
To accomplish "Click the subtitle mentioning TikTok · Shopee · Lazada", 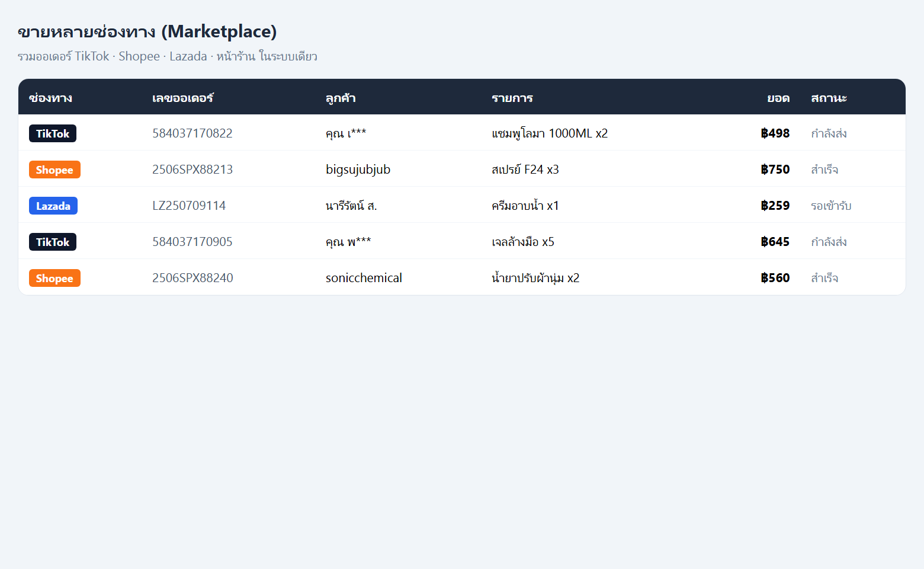I will [168, 56].
